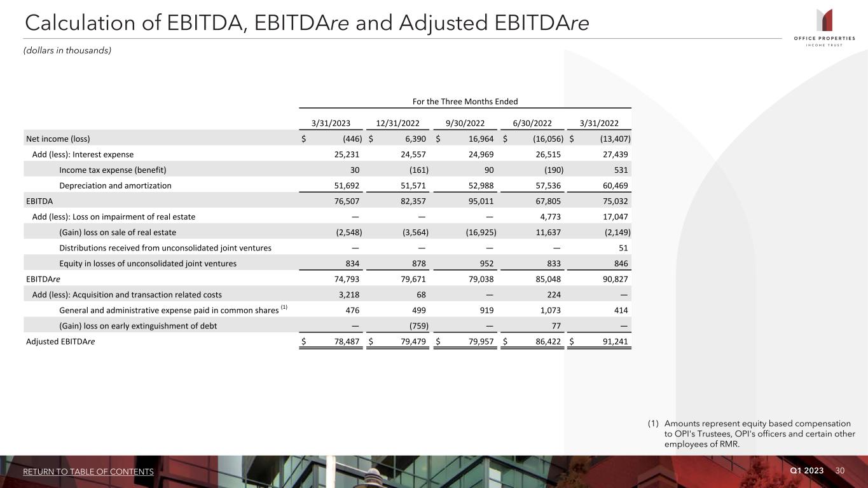This screenshot has height=488, width=868.
Task: Click "(Gain) loss on early extinguishment of debt" label
Action: [x=138, y=325]
